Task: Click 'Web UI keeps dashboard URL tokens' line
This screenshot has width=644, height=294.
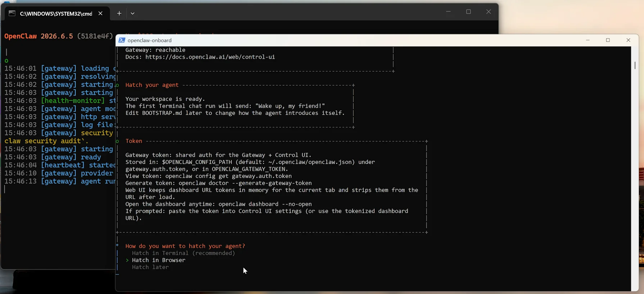Action: pyautogui.click(x=272, y=190)
